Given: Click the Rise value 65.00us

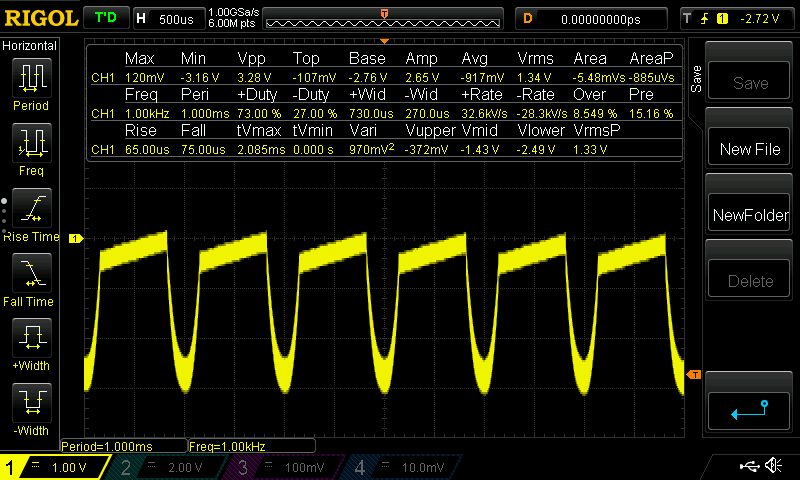Looking at the screenshot, I should click(x=147, y=149).
